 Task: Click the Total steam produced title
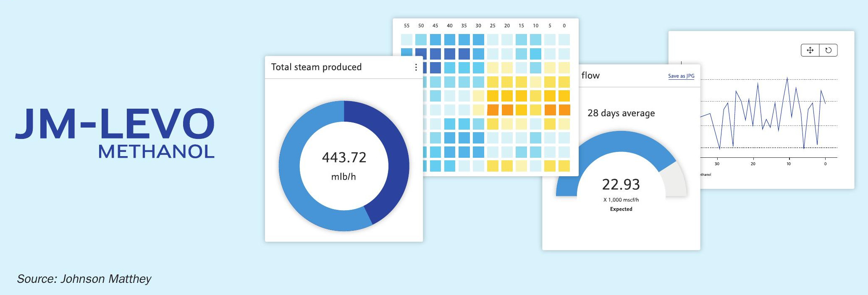tap(316, 67)
